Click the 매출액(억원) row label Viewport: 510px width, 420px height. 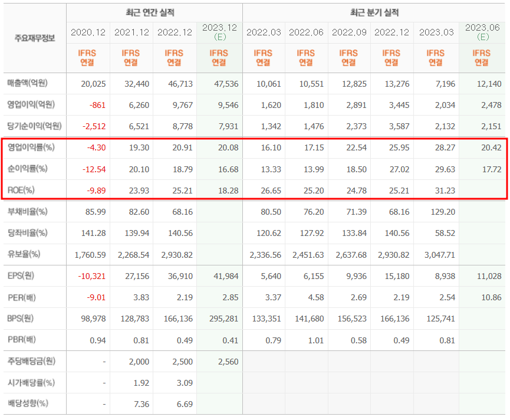pos(28,83)
